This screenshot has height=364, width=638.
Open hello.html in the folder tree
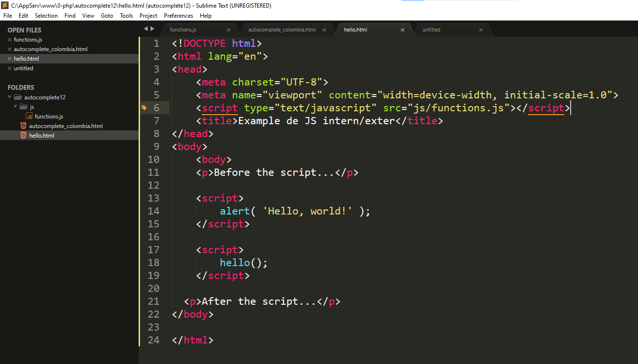(x=42, y=136)
